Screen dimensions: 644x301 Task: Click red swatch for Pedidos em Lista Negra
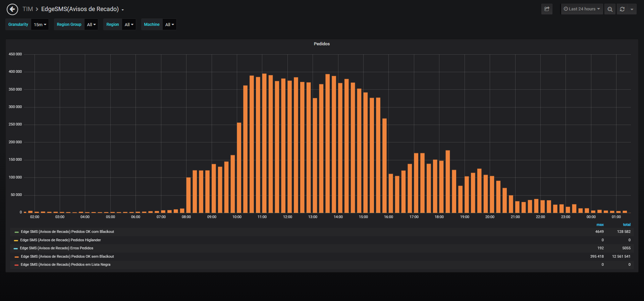16,265
